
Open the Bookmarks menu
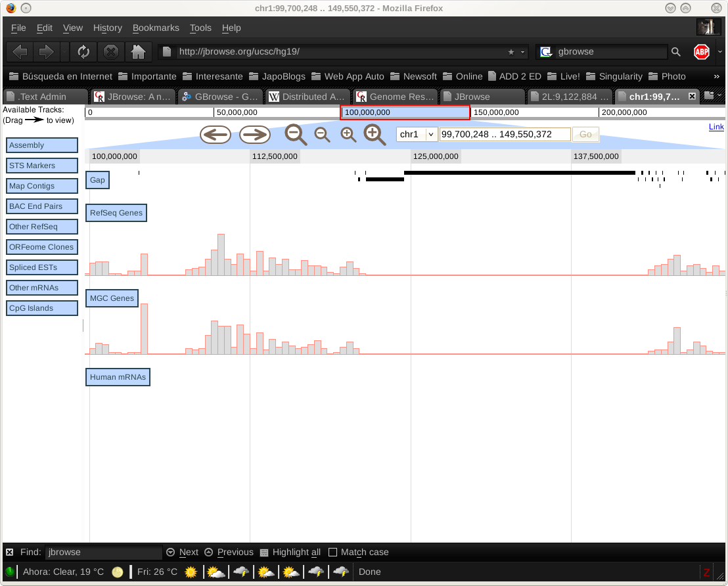[x=156, y=28]
